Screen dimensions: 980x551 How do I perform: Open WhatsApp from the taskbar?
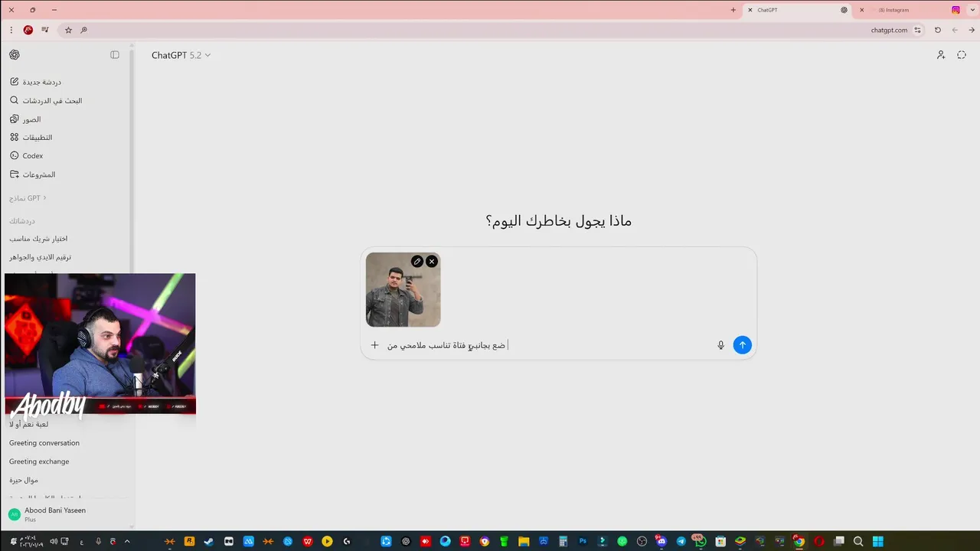click(700, 541)
